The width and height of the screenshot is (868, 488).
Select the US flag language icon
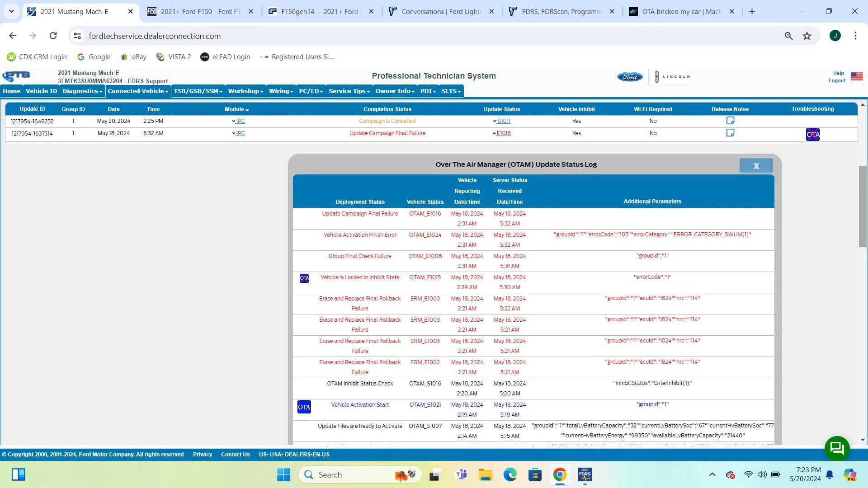pyautogui.click(x=857, y=76)
